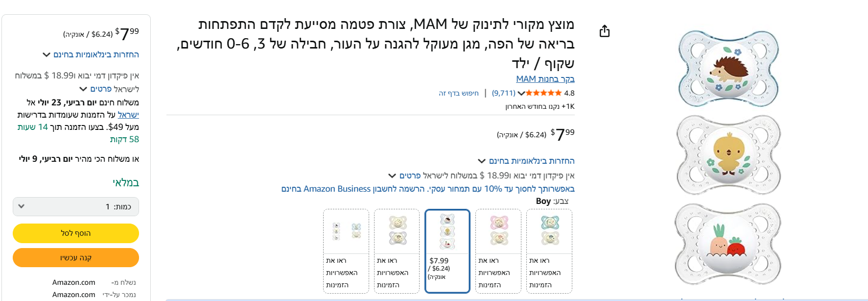Screen dimensions: 868x301
Task: Click the 'חיפוש בדף זה' search-this-page link
Action: tap(458, 93)
